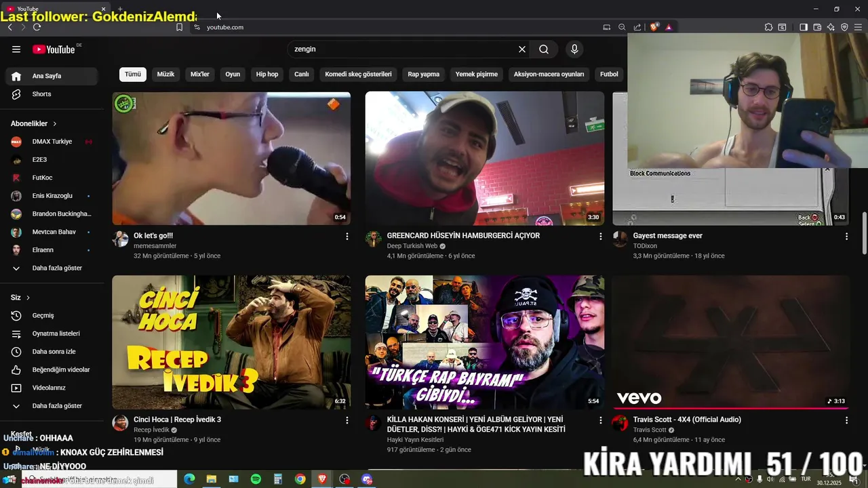Bookmark this page in address bar
The image size is (868, 488).
179,27
